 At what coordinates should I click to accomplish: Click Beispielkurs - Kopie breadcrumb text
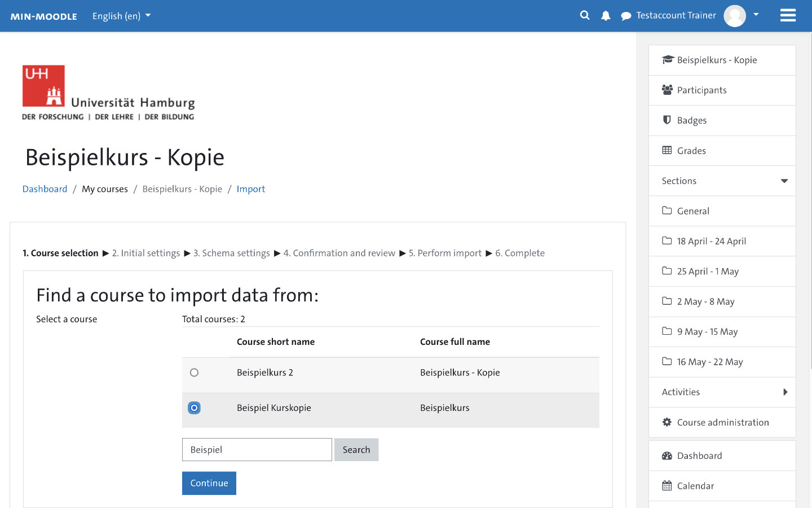pos(182,189)
